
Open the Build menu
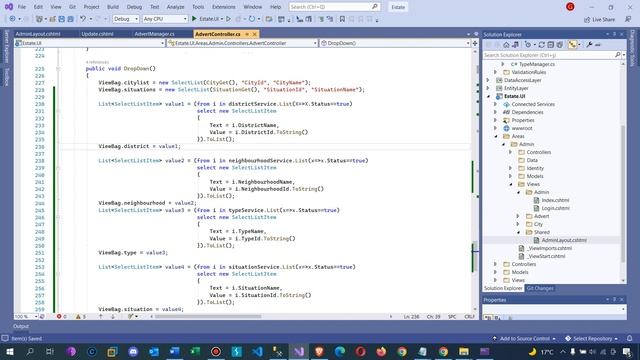click(x=113, y=7)
